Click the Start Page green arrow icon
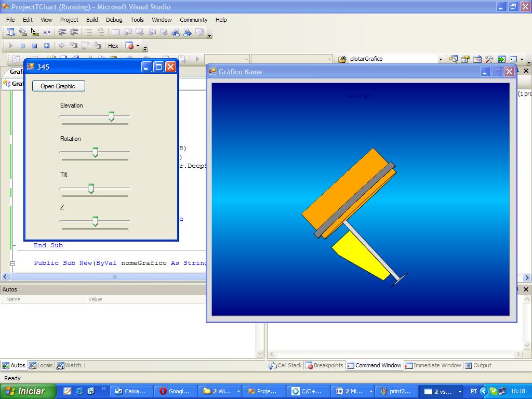The image size is (532, 399). pyautogui.click(x=501, y=59)
